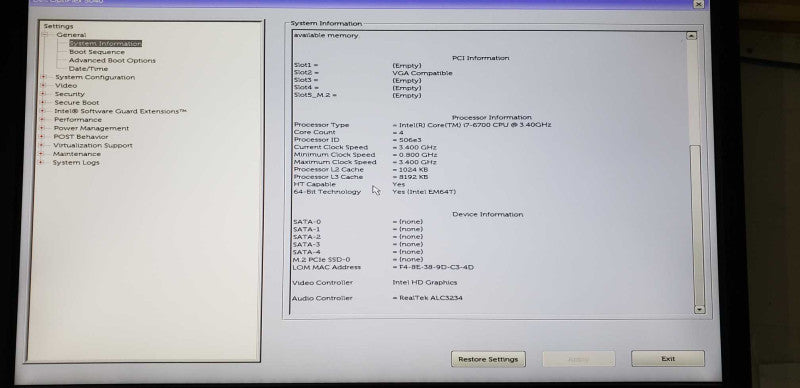Expand the Secure Boot node
This screenshot has height=388, width=800.
pyautogui.click(x=43, y=102)
